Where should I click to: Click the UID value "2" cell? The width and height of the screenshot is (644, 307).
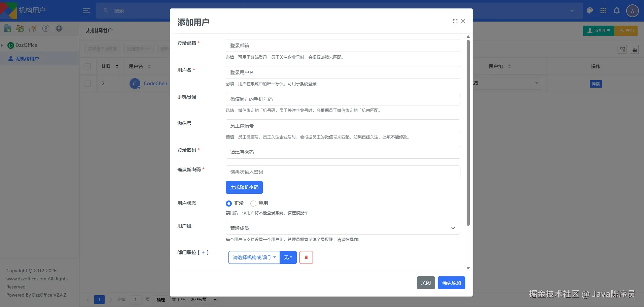point(103,83)
